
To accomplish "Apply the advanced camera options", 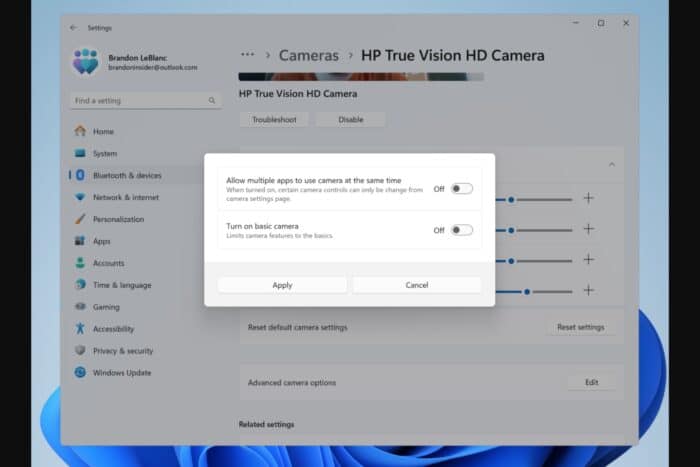I will [282, 285].
